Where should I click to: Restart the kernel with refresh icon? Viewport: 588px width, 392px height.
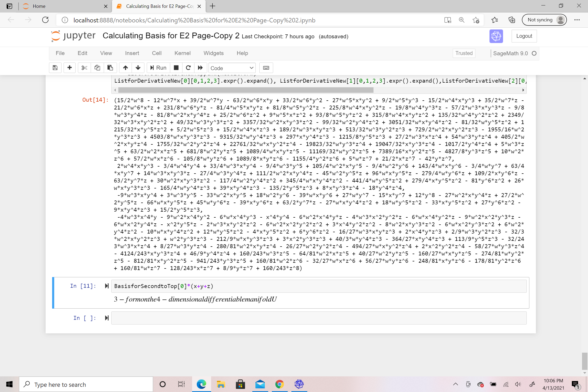[x=188, y=68]
